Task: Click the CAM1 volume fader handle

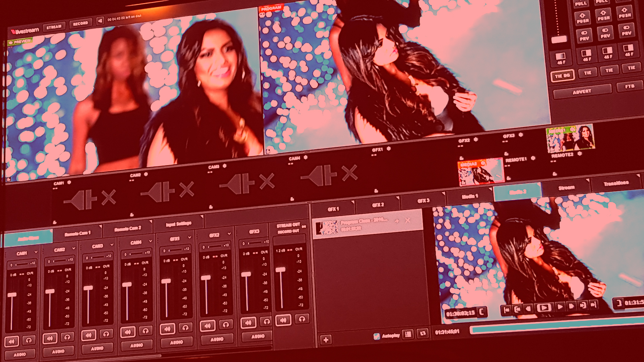Action: [12, 294]
